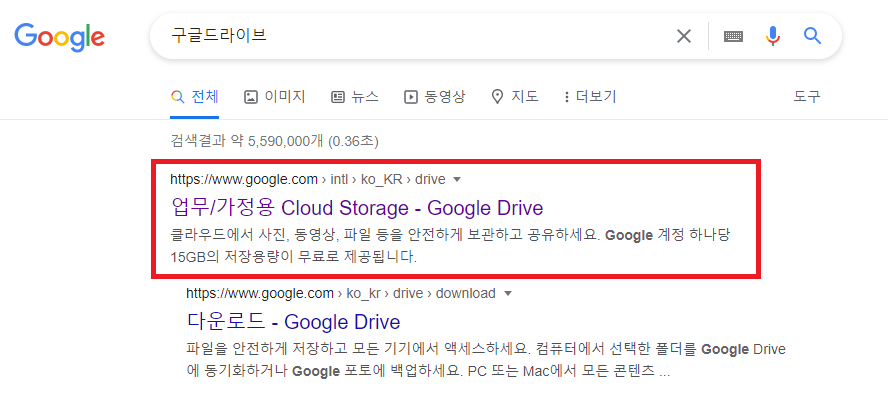
Task: Click the magnifier search button
Action: point(813,36)
